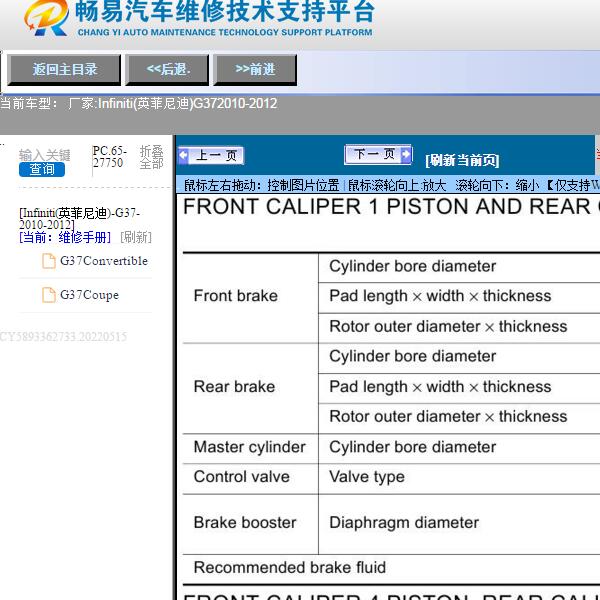This screenshot has height=600, width=600.
Task: Click Rear brake Rotor outer diameter row
Action: click(x=459, y=417)
